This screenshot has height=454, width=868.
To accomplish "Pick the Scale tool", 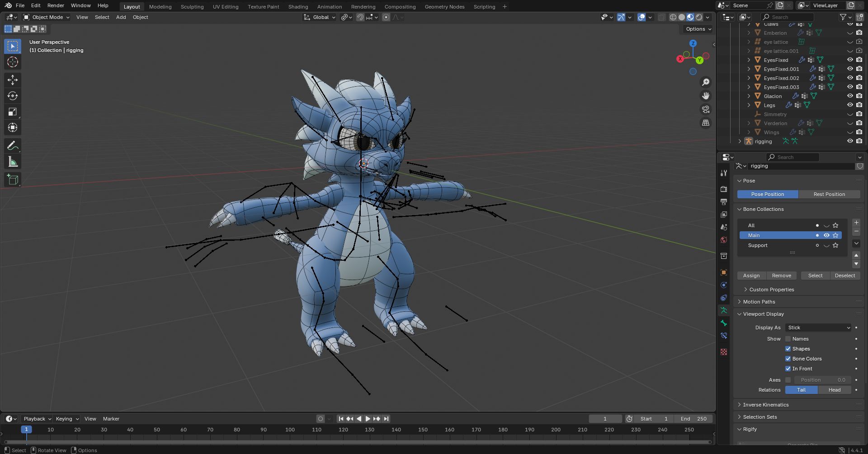I will (x=13, y=112).
